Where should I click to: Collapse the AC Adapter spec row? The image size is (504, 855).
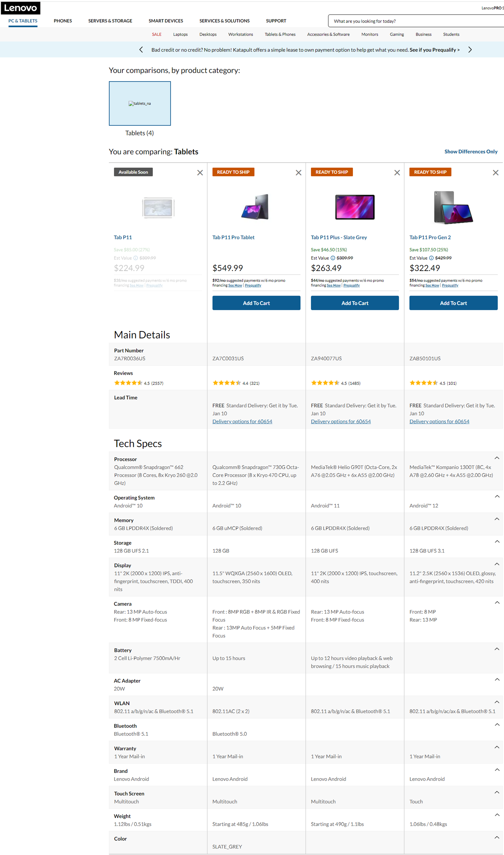(497, 679)
